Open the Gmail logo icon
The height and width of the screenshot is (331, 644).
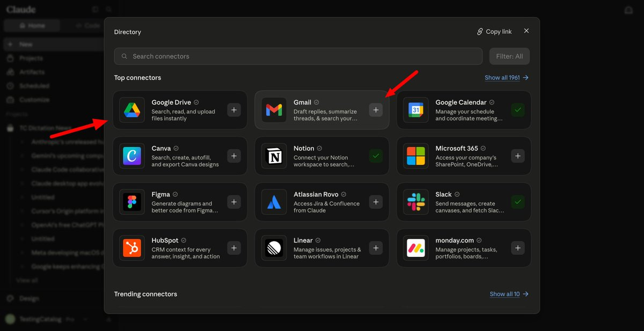pyautogui.click(x=274, y=110)
